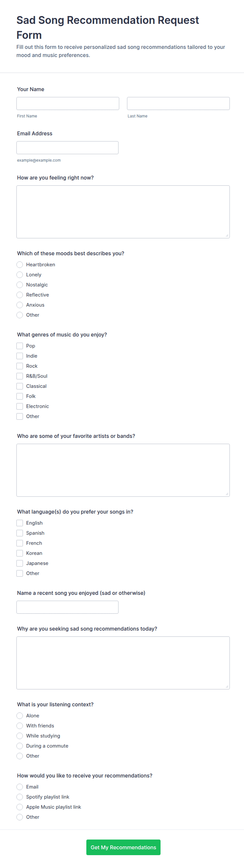Click the 'How are you feeling' text area
244x868 pixels.
point(123,211)
